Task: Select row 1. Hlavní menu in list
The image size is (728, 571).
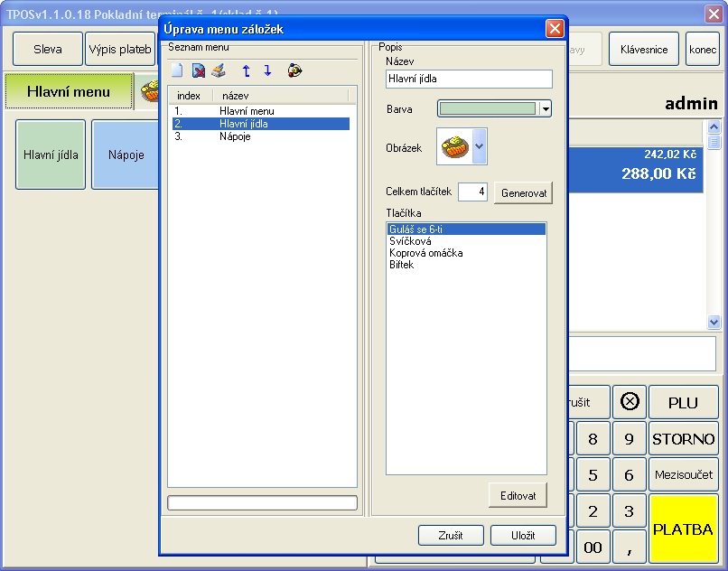Action: pos(261,111)
